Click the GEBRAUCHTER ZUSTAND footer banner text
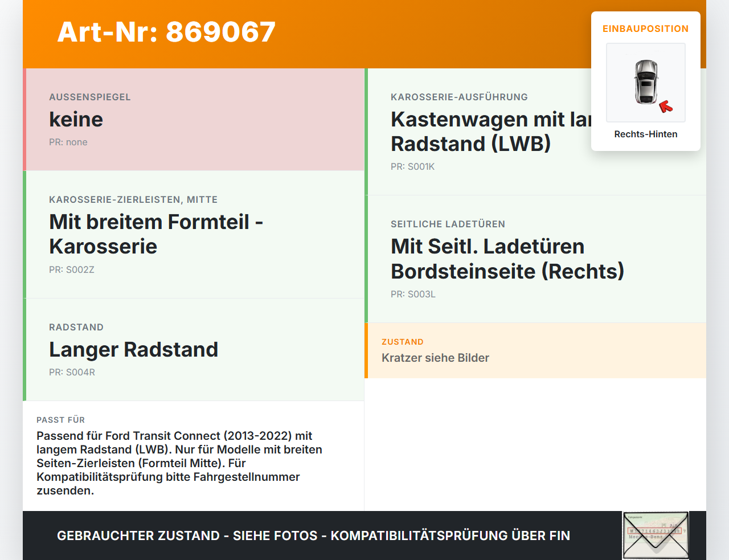The width and height of the screenshot is (729, 560). pos(313,536)
